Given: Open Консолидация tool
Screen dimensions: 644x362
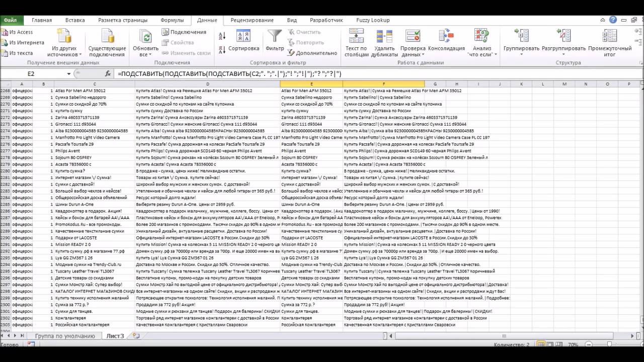Looking at the screenshot, I should coord(446,41).
